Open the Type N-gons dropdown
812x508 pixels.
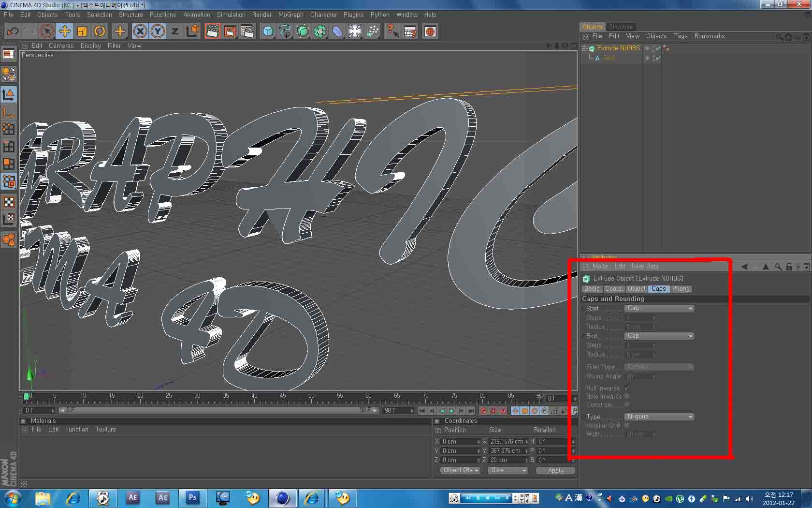coord(659,417)
